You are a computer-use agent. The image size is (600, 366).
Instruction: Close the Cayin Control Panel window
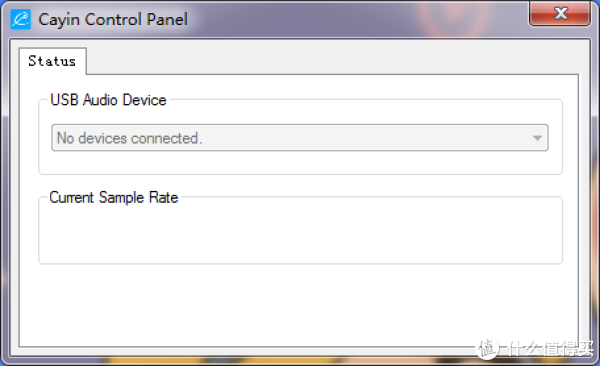click(560, 13)
